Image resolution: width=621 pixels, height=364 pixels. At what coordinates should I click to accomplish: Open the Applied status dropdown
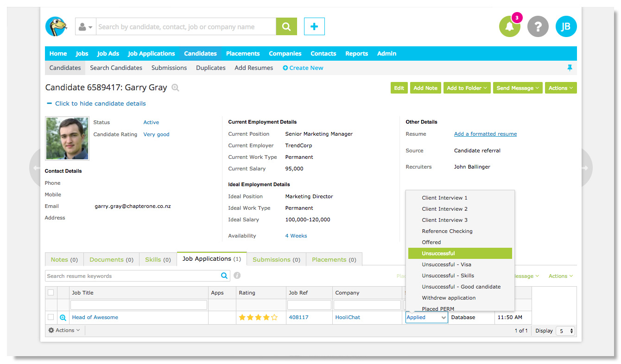425,317
